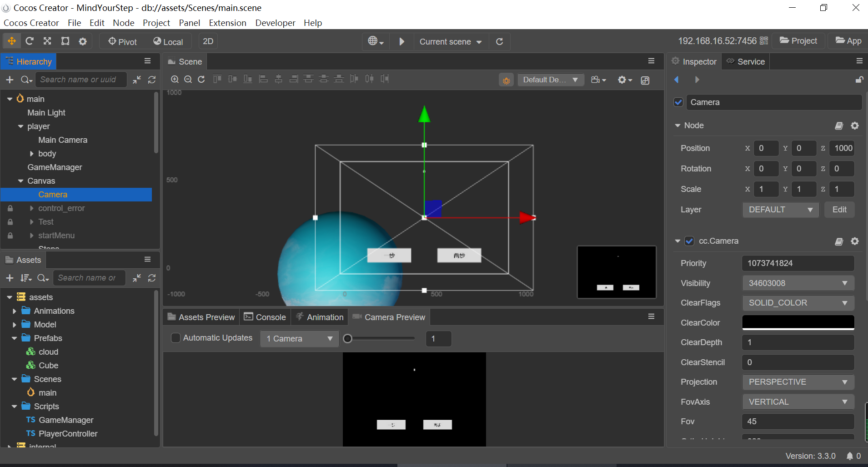Click the scene reference image icon
Screen dimensions: 868x467
click(x=645, y=80)
